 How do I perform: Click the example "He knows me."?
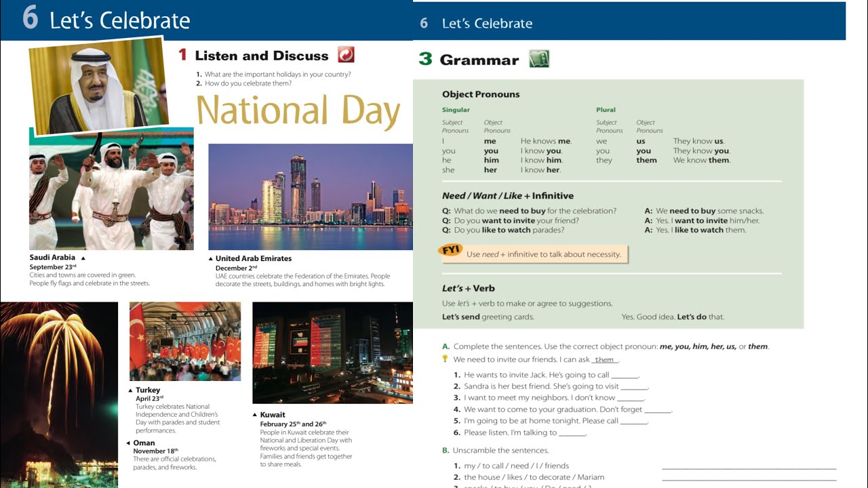click(x=546, y=142)
